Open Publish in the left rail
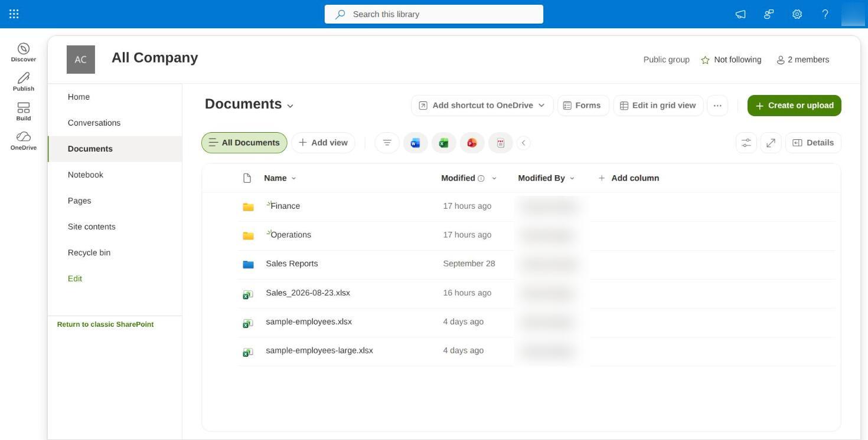The image size is (868, 440). tap(24, 81)
